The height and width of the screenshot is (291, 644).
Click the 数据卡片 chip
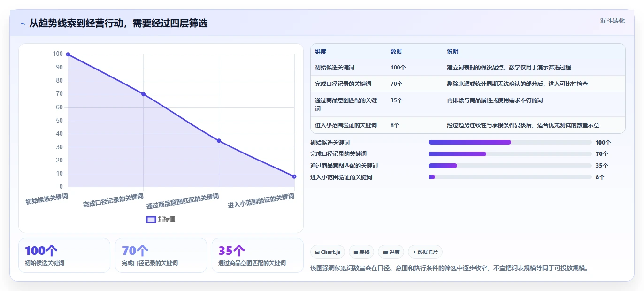425,252
